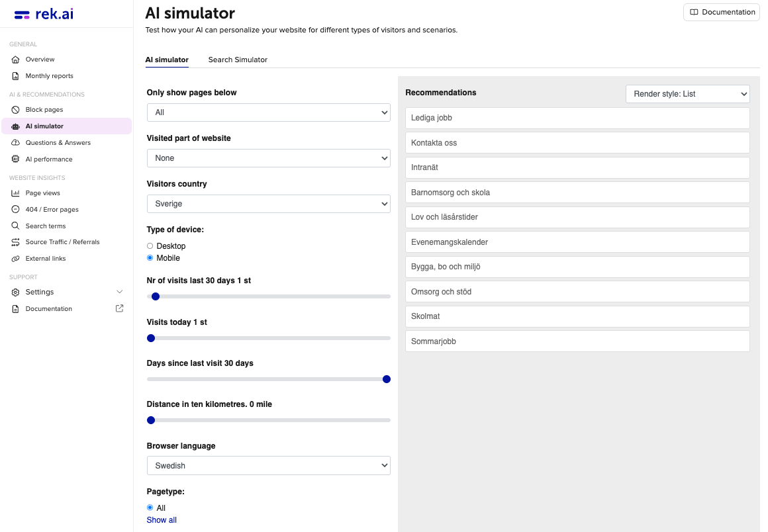Image resolution: width=768 pixels, height=532 pixels.
Task: Select the Desktop device radio button
Action: click(150, 245)
